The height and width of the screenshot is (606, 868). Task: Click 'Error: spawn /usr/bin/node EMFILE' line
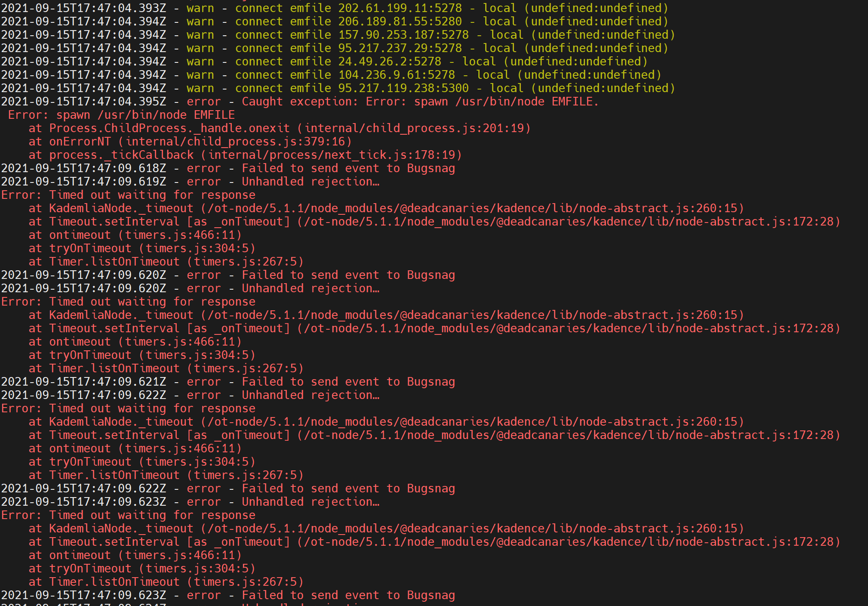pos(121,115)
